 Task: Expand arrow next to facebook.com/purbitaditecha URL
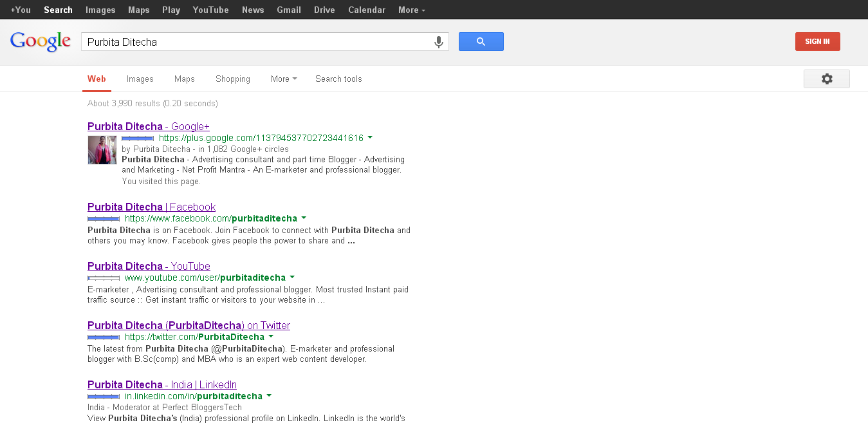click(304, 218)
